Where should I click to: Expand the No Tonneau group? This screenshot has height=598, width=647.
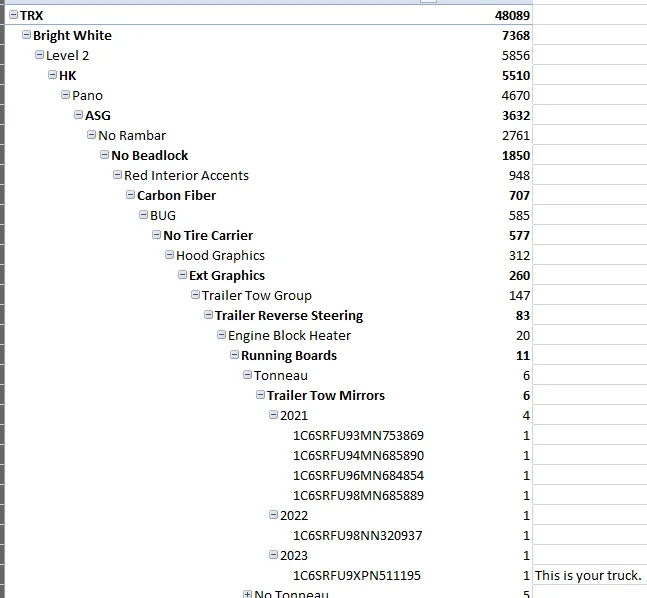pos(247,594)
